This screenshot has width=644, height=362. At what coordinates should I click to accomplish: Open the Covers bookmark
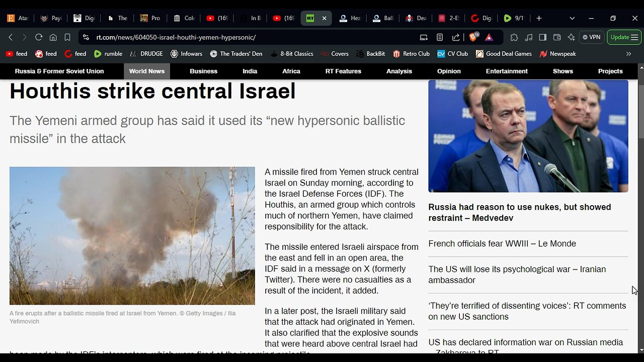(334, 54)
